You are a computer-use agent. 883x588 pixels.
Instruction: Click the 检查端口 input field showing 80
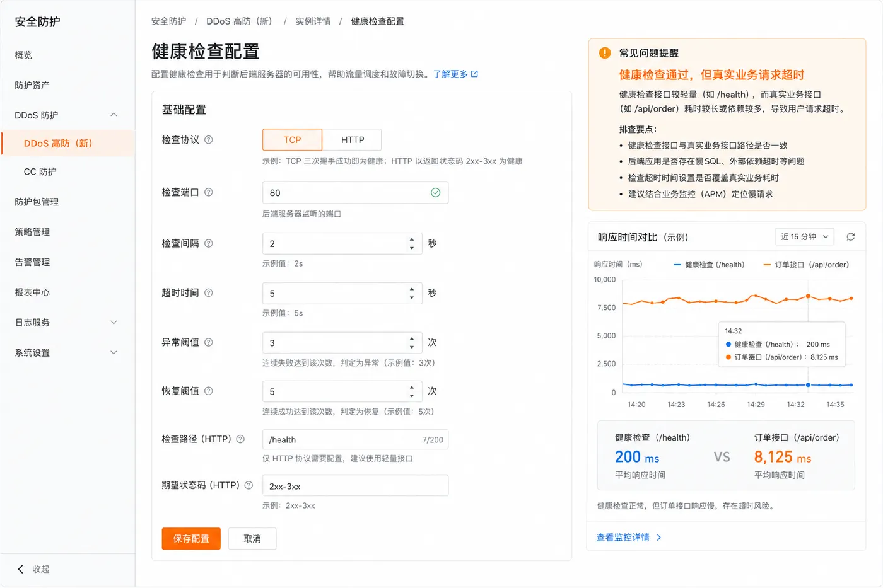355,193
